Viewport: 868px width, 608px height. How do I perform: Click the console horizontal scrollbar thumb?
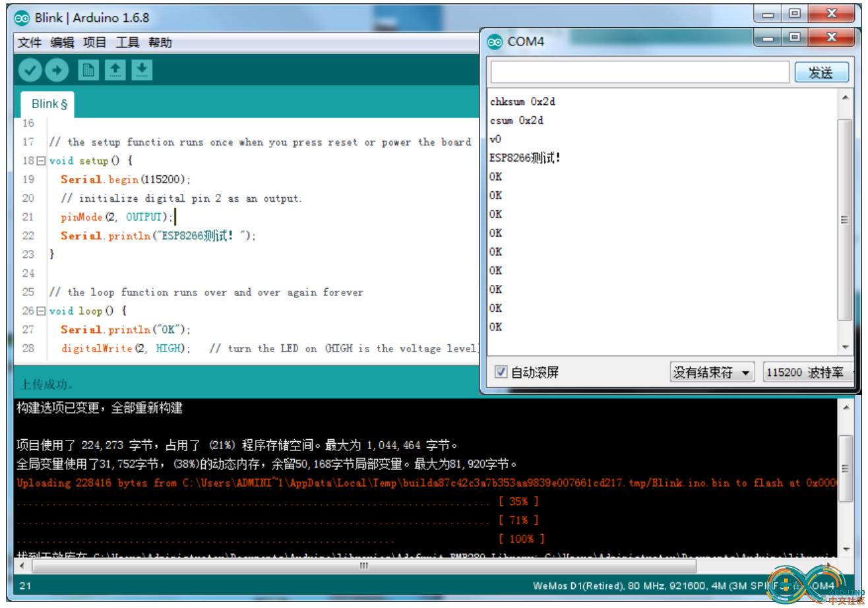tap(363, 566)
